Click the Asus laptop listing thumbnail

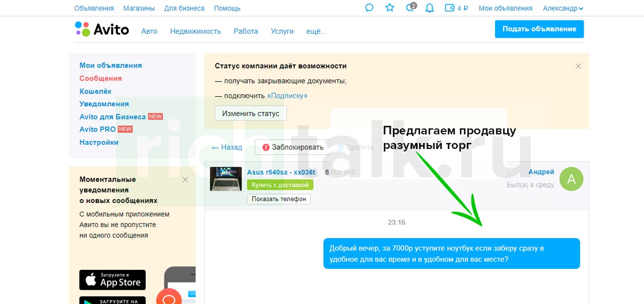pyautogui.click(x=226, y=179)
